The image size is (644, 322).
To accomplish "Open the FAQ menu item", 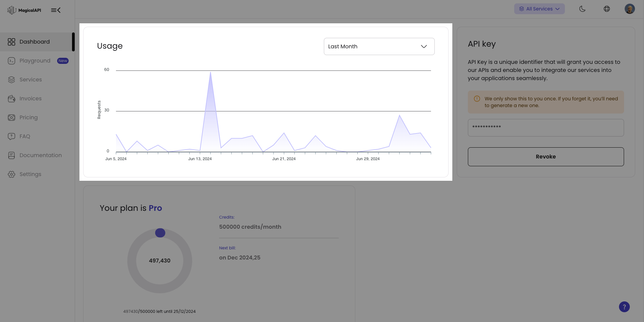I will [x=37, y=137].
